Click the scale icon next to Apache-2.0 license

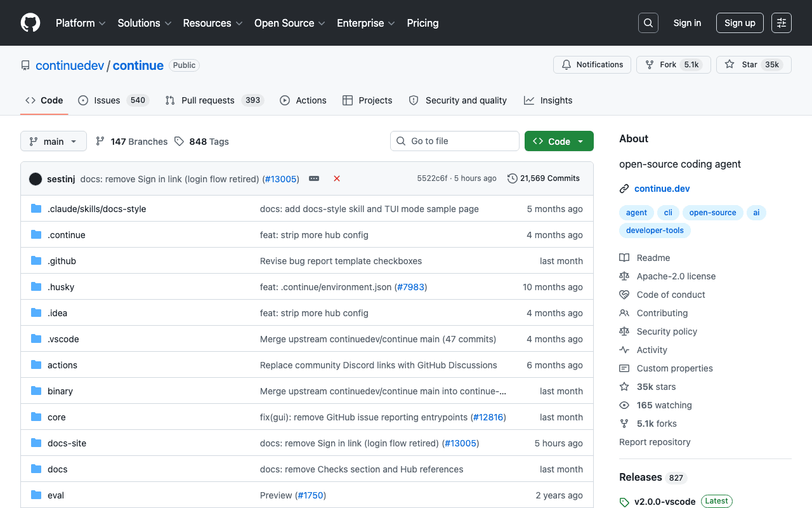click(624, 276)
